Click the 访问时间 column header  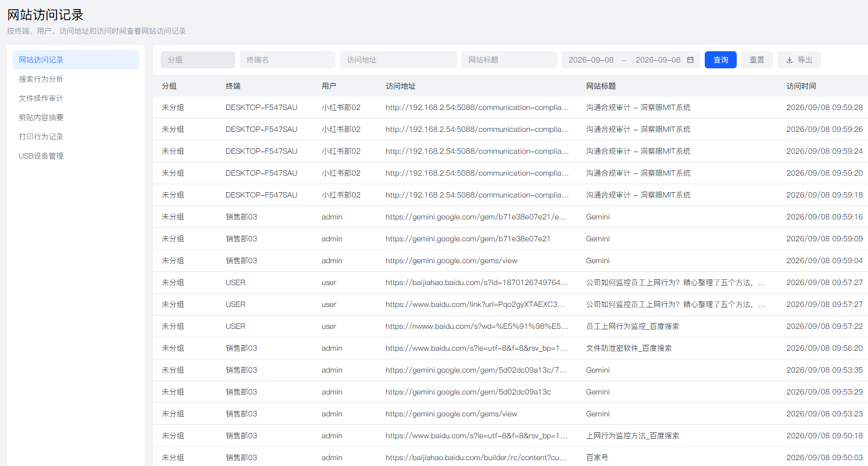point(801,86)
